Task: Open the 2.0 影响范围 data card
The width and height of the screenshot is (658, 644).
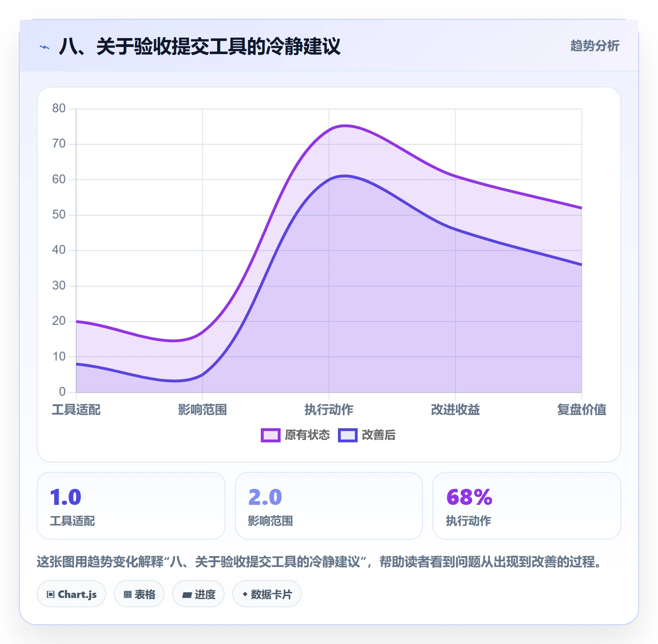Action: pos(329,506)
